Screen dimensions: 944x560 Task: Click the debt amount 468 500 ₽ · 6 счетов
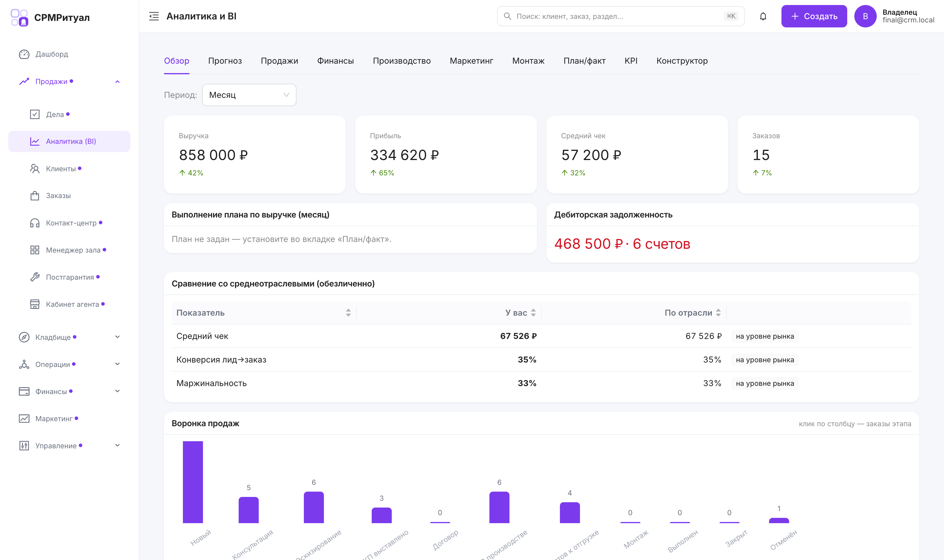(x=622, y=244)
